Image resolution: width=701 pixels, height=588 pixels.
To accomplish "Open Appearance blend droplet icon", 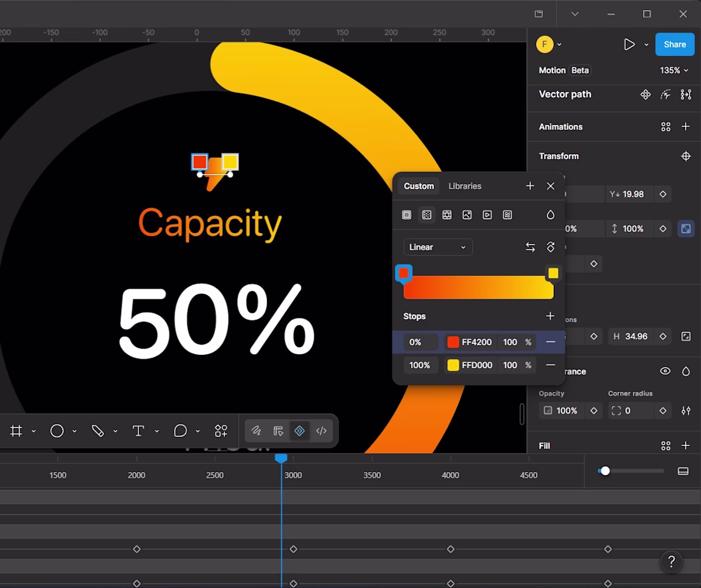I will click(x=686, y=371).
